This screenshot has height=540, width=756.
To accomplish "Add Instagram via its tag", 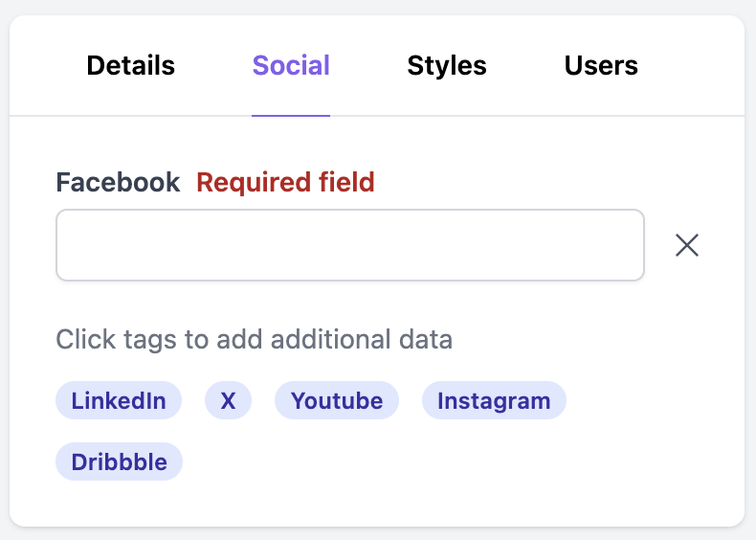I will coord(494,401).
